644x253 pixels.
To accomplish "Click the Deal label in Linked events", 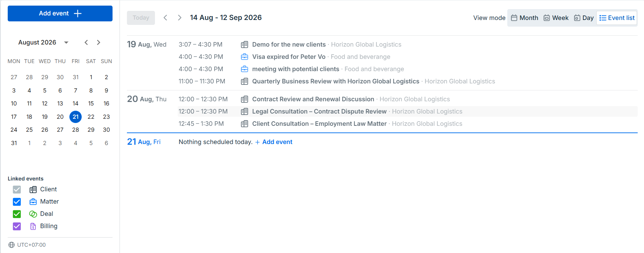I will click(47, 214).
